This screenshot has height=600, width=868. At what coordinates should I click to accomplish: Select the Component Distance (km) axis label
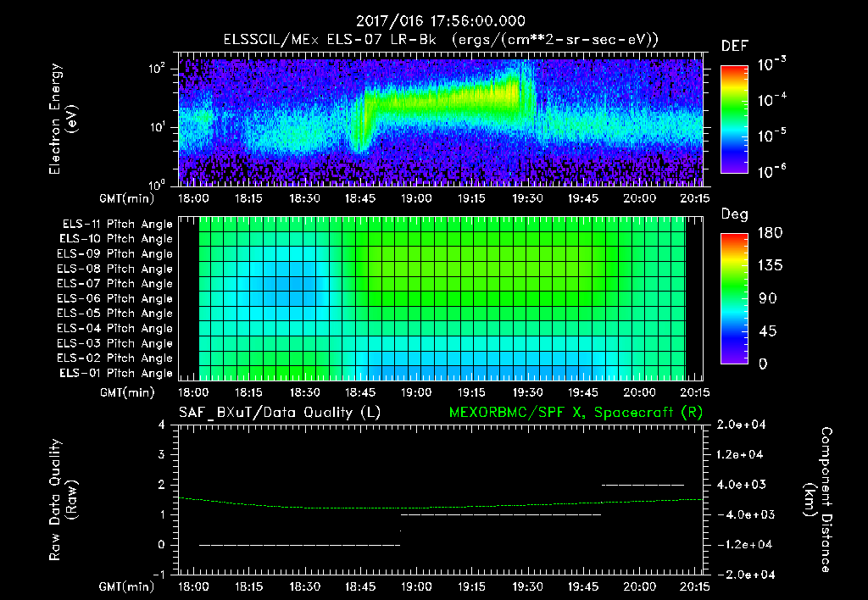[818, 500]
